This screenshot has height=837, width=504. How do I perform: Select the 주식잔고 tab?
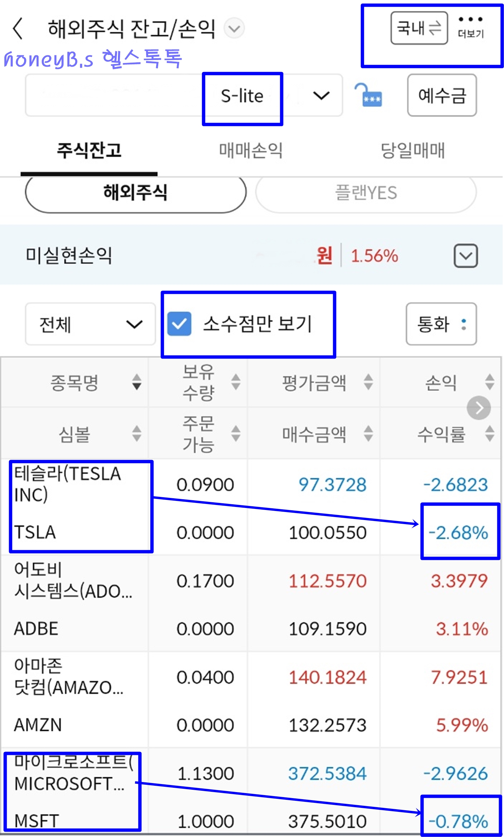point(89,151)
